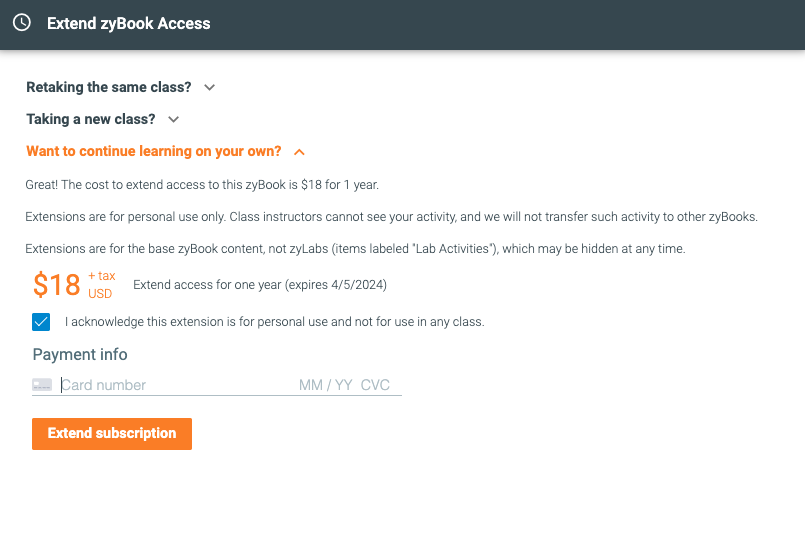Expand the Retaking the same class chevron
The width and height of the screenshot is (805, 542).
(209, 88)
